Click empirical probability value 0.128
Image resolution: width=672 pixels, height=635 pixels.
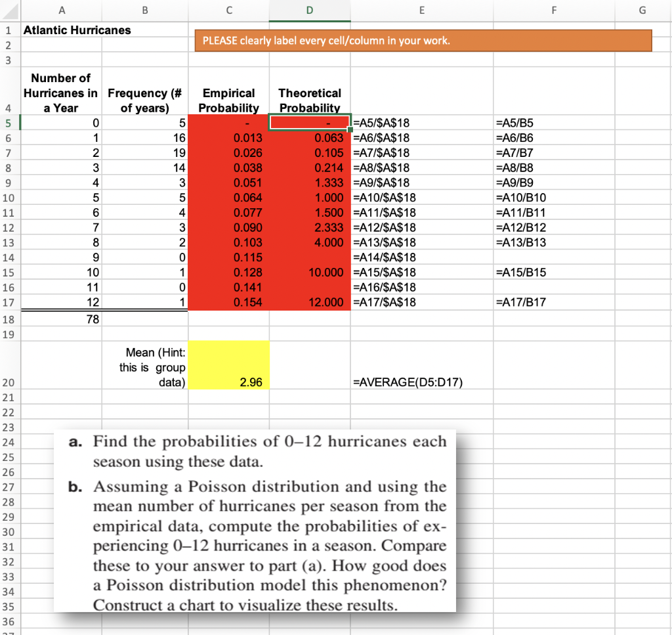247,273
